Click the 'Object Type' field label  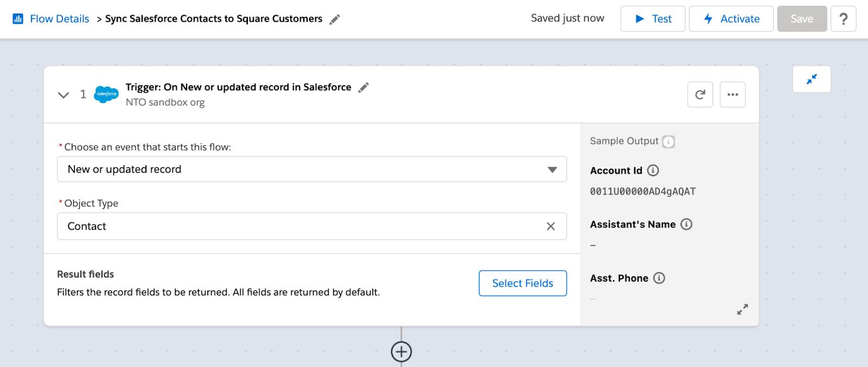pyautogui.click(x=91, y=203)
